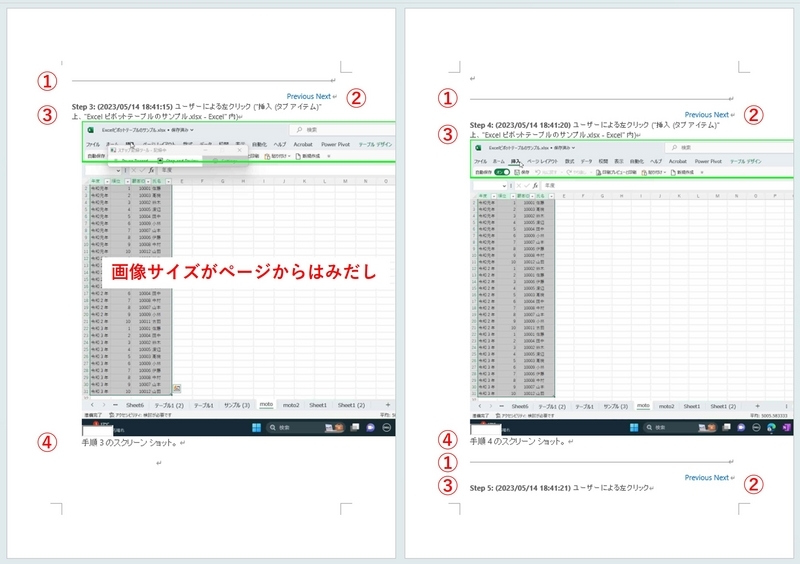The image size is (800, 564).
Task: Switch to moto2 sheet in Step 4 screenshot
Action: (x=666, y=406)
